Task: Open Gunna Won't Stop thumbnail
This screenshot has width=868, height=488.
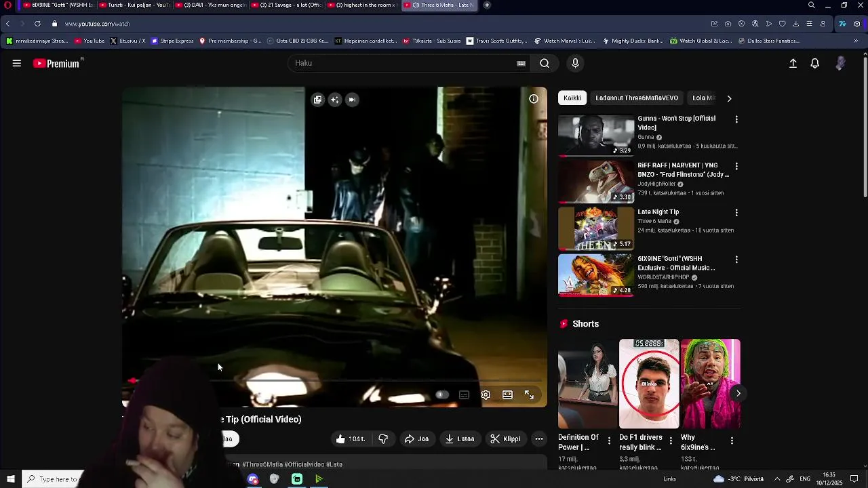Action: point(596,136)
